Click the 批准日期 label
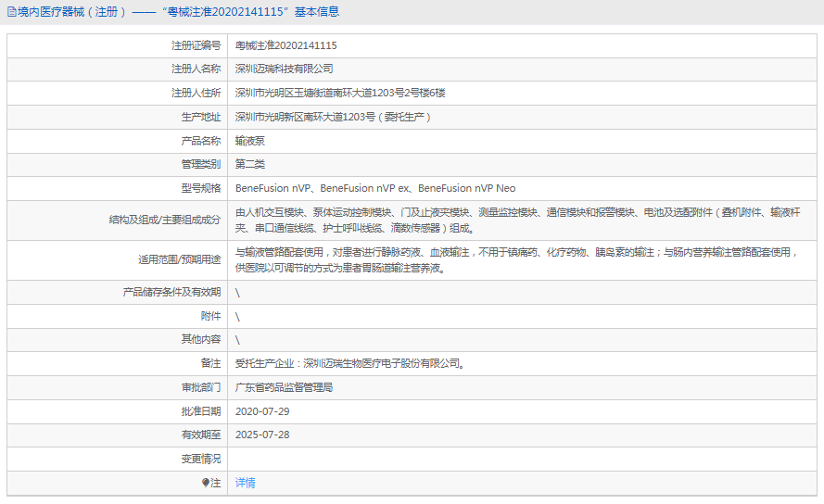This screenshot has height=504, width=824. 201,411
